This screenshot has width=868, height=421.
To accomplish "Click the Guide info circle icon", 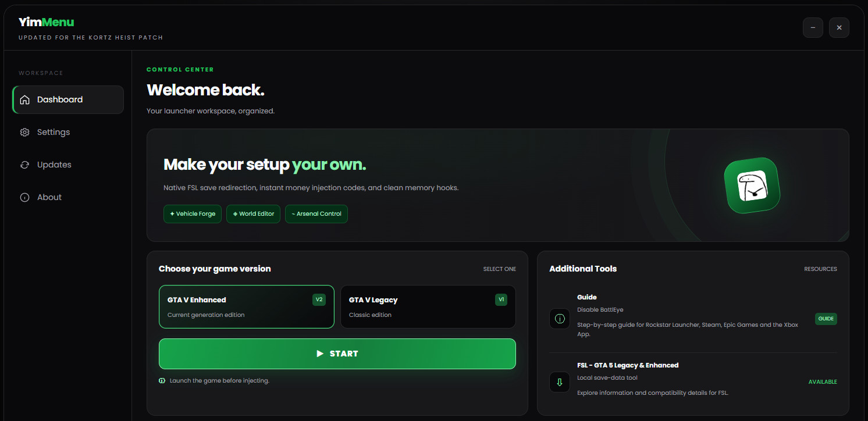I will click(560, 319).
